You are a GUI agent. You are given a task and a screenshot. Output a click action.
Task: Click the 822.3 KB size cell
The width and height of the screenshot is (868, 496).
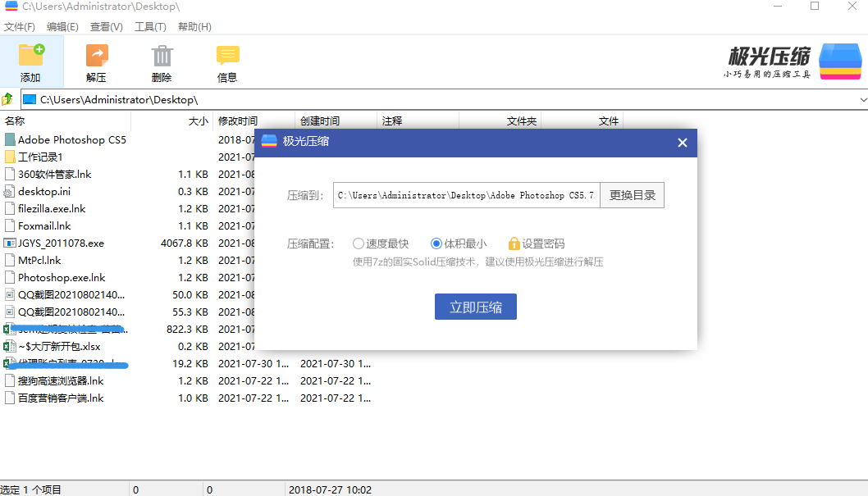(187, 329)
